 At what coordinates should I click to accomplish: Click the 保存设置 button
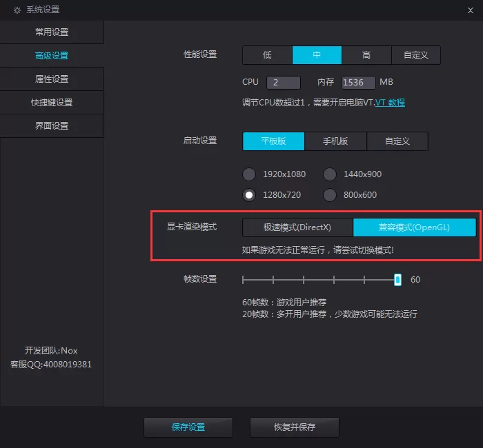coord(188,427)
